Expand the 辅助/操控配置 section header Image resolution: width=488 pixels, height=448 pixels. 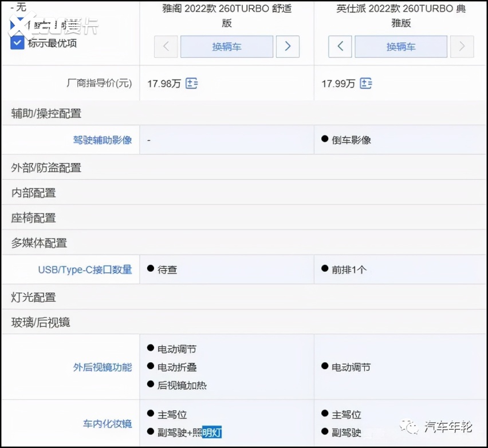(244, 113)
